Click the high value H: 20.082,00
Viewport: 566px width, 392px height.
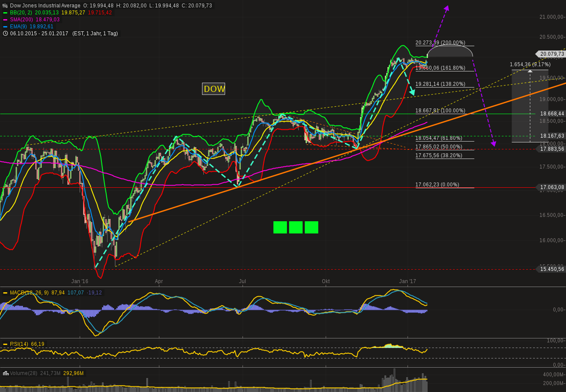(132, 6)
